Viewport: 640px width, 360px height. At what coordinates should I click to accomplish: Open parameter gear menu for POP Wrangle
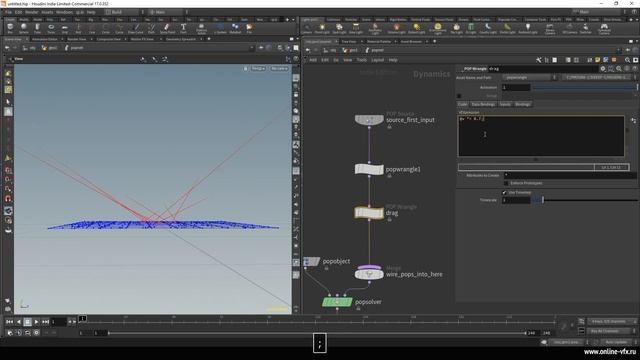(603, 69)
